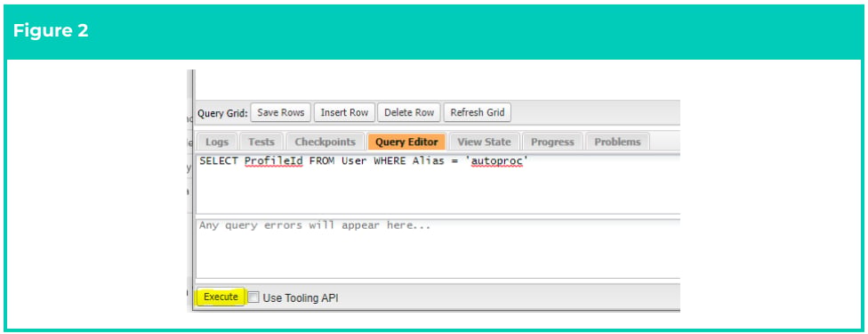The width and height of the screenshot is (868, 334).
Task: Open the Logs tab
Action: 217,142
